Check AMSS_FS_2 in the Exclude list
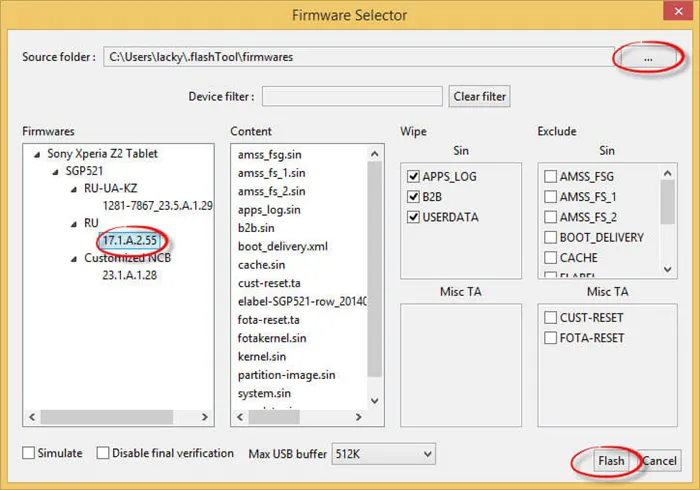Viewport: 700px width, 490px height. point(550,217)
